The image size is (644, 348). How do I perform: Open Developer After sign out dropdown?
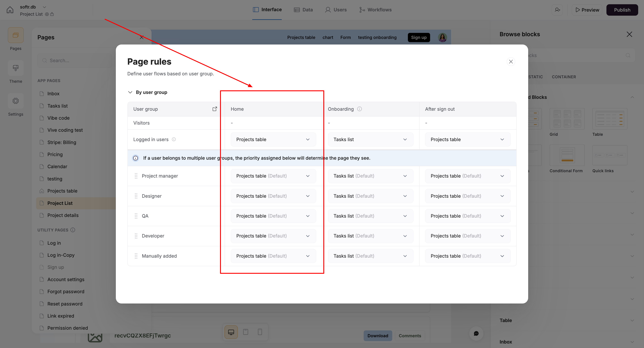[468, 236]
